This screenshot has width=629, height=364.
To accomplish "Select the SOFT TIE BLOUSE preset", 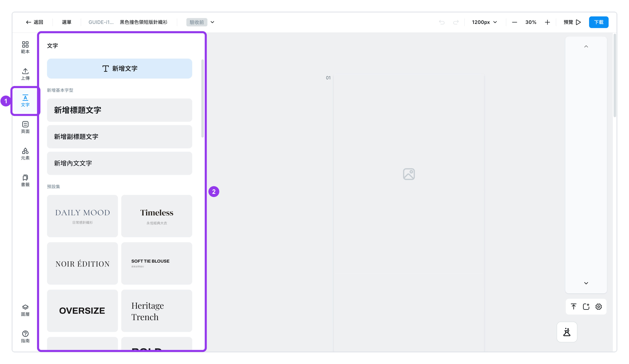I will click(x=157, y=263).
